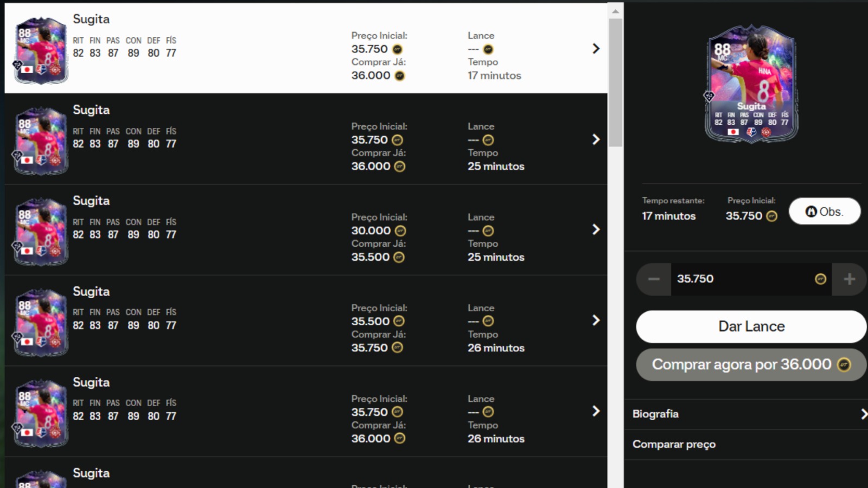Select the Sugita card thumbnail with 17 minutos

pos(41,50)
